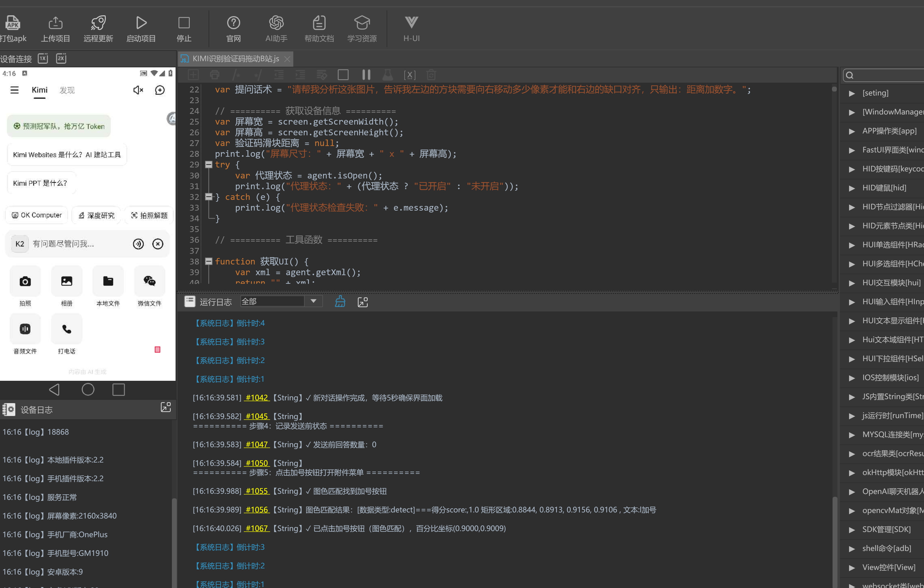Close the KIMI识别验证码拖动B站.js tab
924x588 pixels.
click(x=287, y=59)
